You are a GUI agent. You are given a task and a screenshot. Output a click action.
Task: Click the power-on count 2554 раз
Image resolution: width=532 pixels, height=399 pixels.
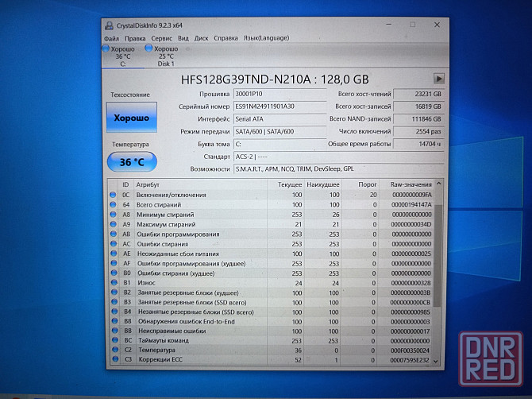click(x=418, y=132)
